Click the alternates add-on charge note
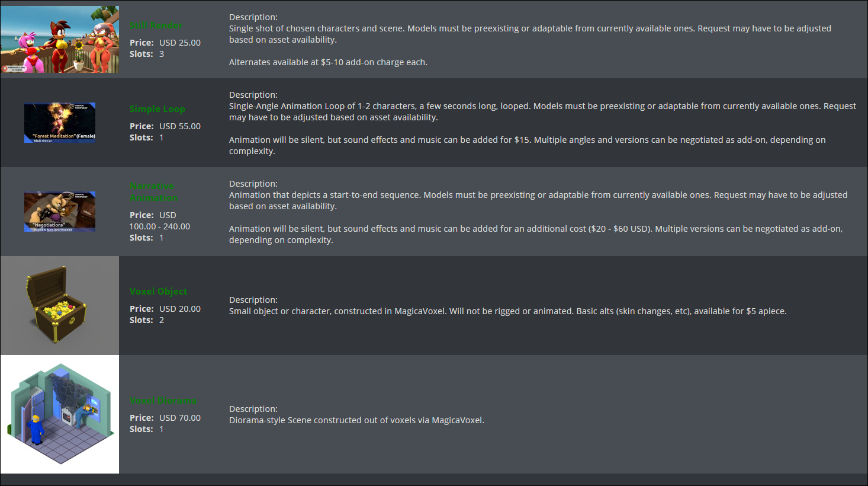This screenshot has height=486, width=868. pyautogui.click(x=328, y=62)
